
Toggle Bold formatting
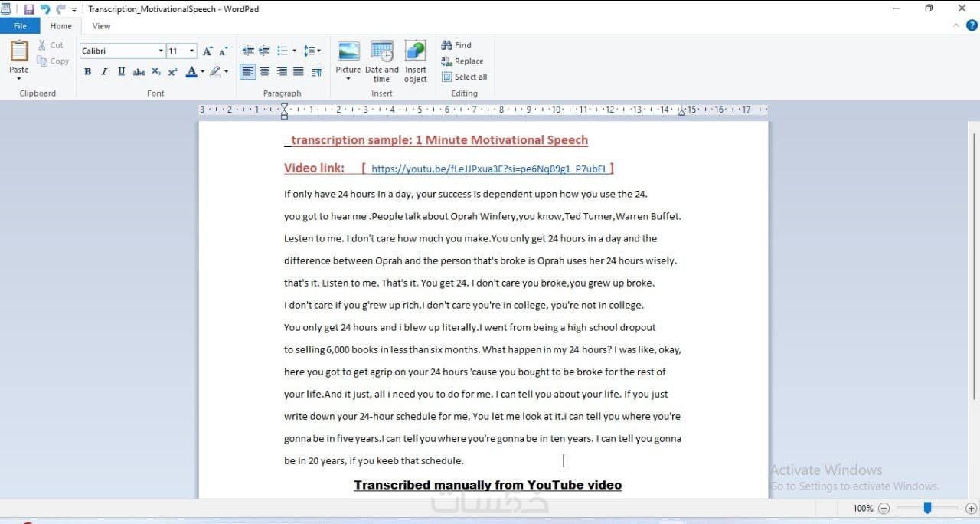click(x=87, y=72)
